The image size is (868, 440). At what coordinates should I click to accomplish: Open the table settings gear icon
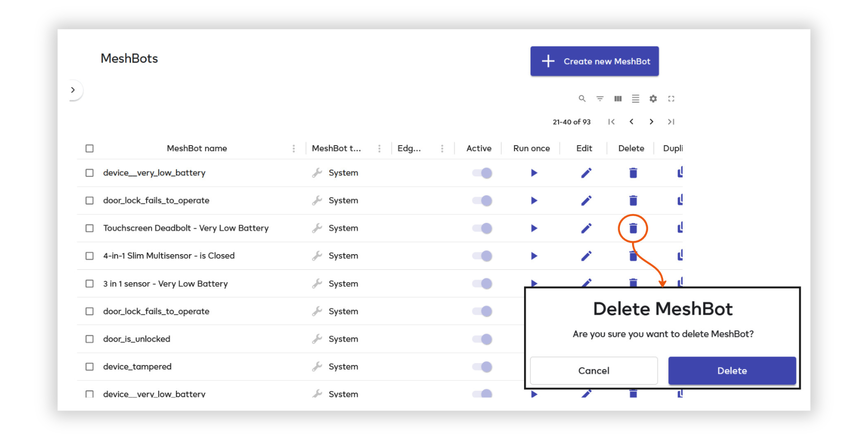pos(653,99)
